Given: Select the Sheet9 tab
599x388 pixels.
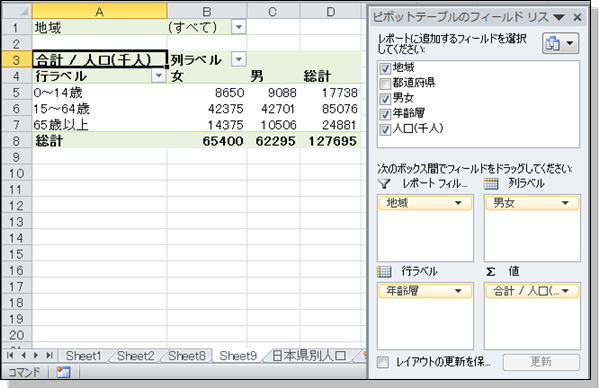Looking at the screenshot, I should tap(238, 356).
